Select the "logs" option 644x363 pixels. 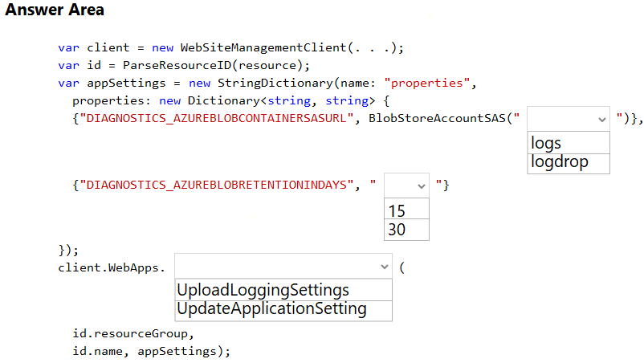(x=569, y=143)
